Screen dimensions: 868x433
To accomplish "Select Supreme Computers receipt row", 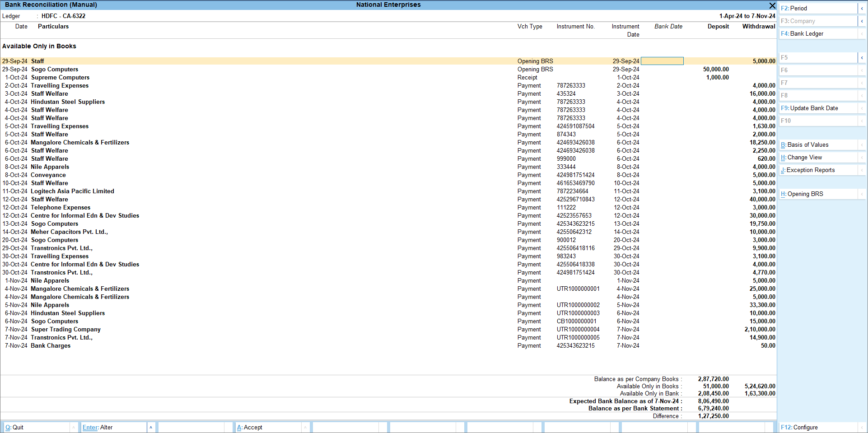I will [388, 77].
